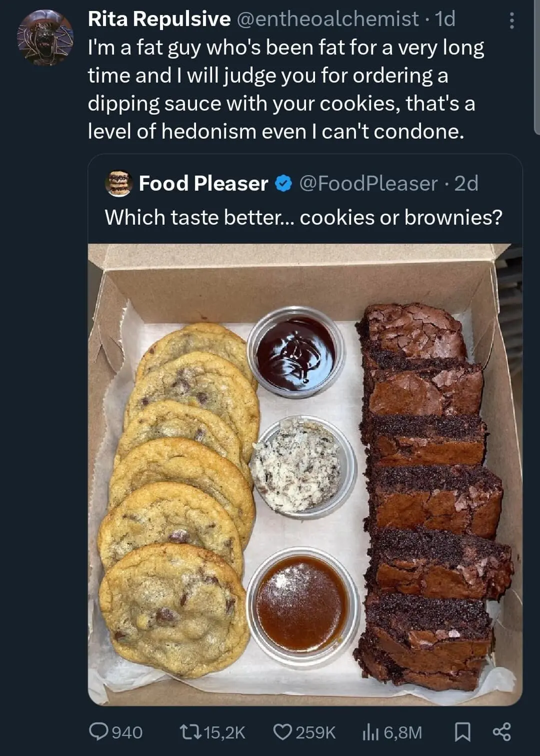This screenshot has height=756, width=540.
Task: Open Rita Repulsive's profile avatar
Action: [x=45, y=38]
